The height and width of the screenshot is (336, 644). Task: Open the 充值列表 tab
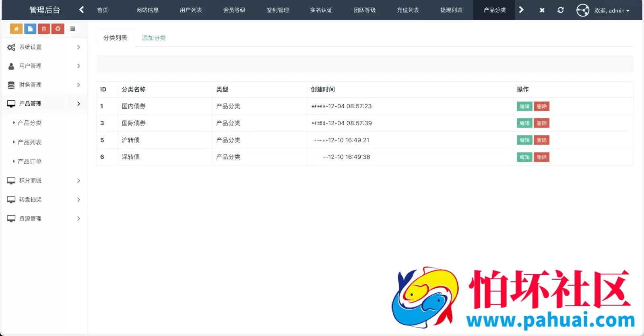pos(408,10)
